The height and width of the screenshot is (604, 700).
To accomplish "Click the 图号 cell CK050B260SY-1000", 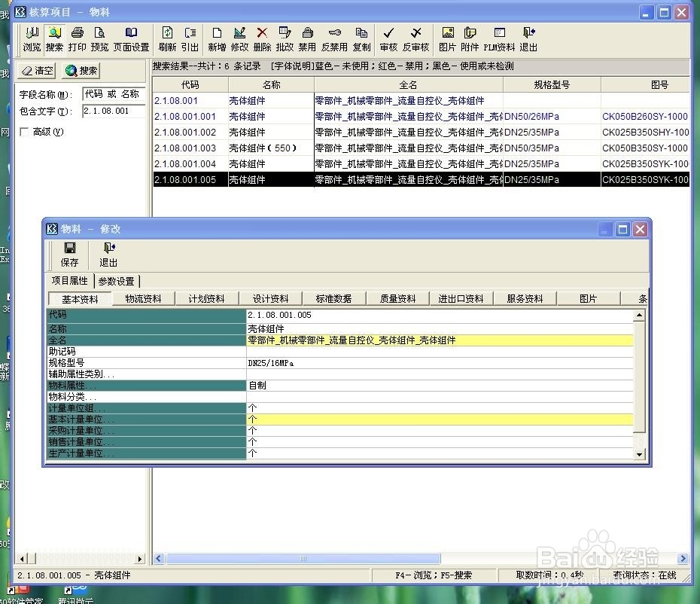I will click(x=644, y=116).
